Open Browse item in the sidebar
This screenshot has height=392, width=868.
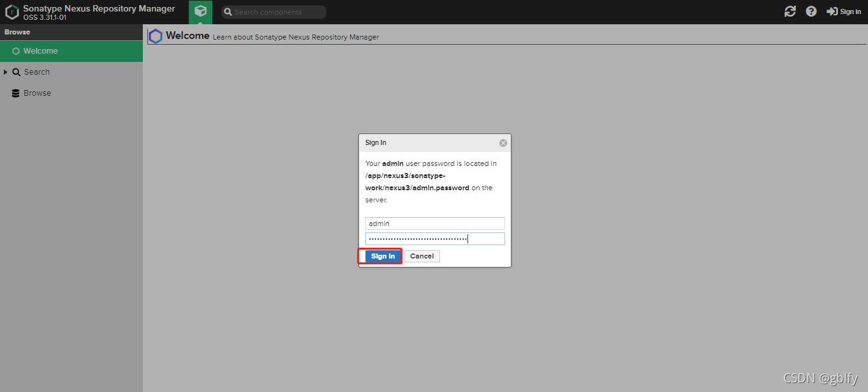click(x=71, y=93)
